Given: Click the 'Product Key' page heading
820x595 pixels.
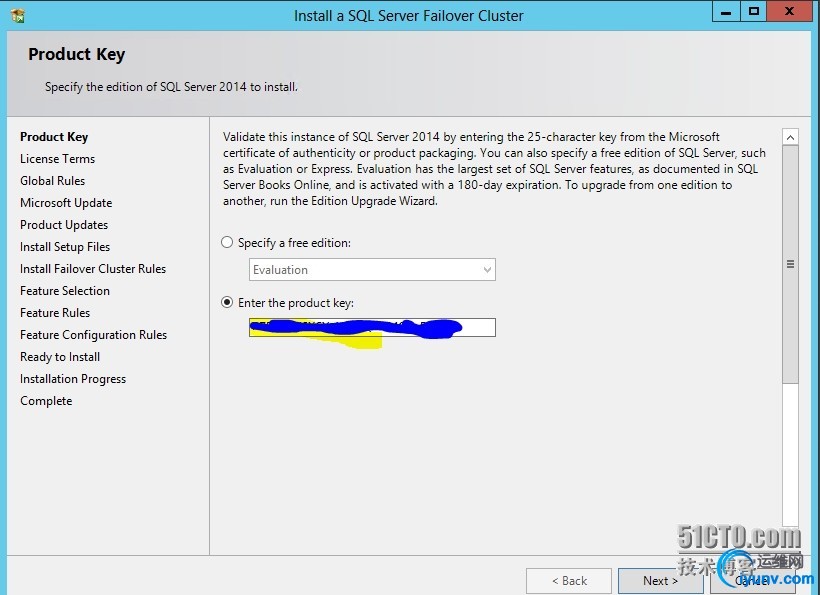Looking at the screenshot, I should coord(76,54).
